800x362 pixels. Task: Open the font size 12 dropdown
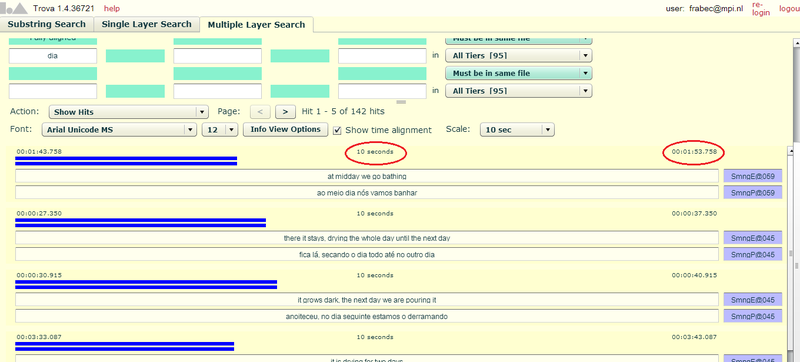tap(220, 130)
